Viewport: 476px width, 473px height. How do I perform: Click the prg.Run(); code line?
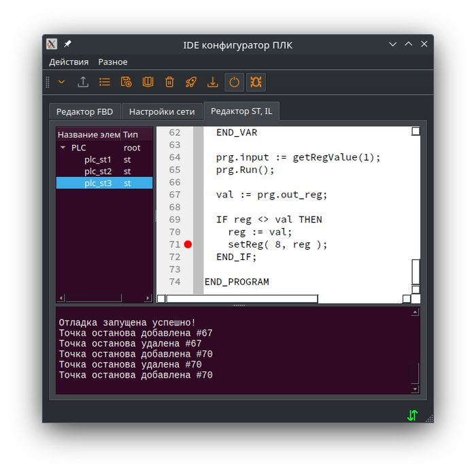click(245, 170)
